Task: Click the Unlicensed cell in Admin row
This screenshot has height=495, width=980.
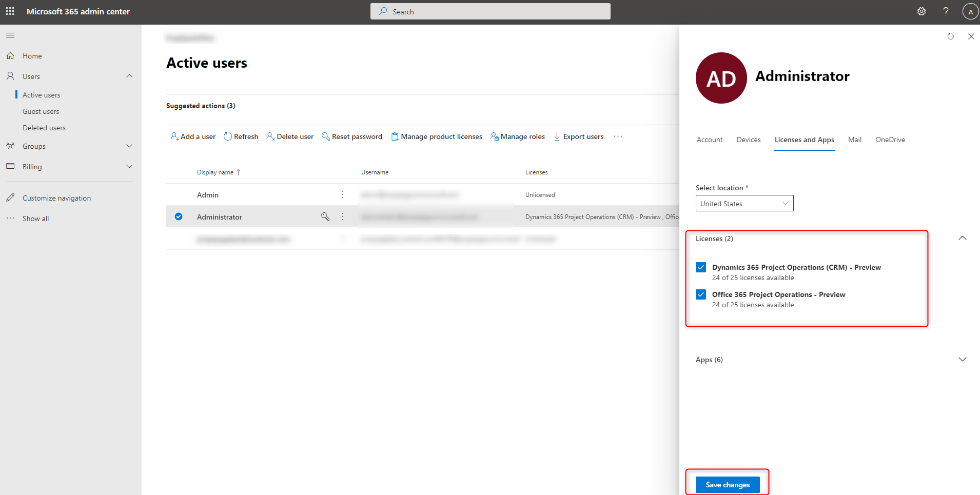Action: [x=540, y=195]
